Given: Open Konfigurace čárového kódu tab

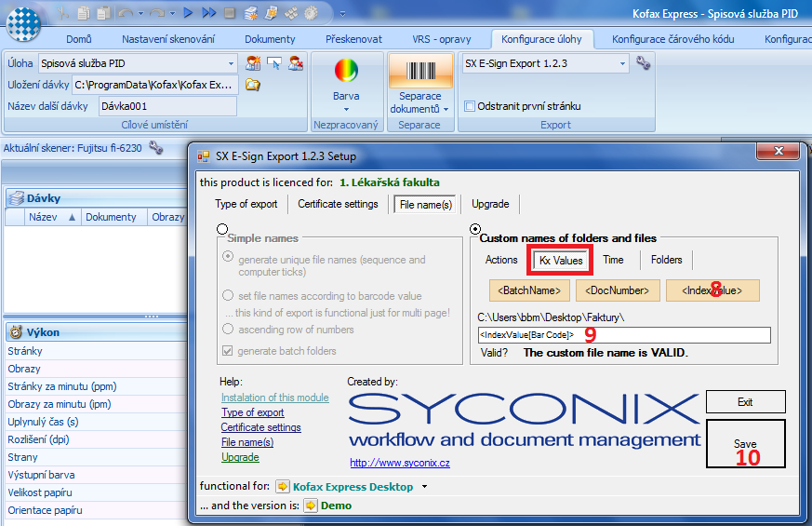Looking at the screenshot, I should tap(673, 39).
